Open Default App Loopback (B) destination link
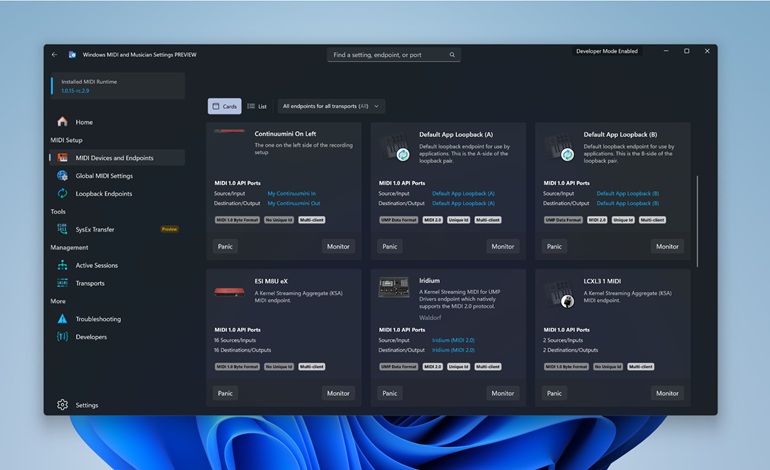The image size is (770, 470). [x=628, y=203]
